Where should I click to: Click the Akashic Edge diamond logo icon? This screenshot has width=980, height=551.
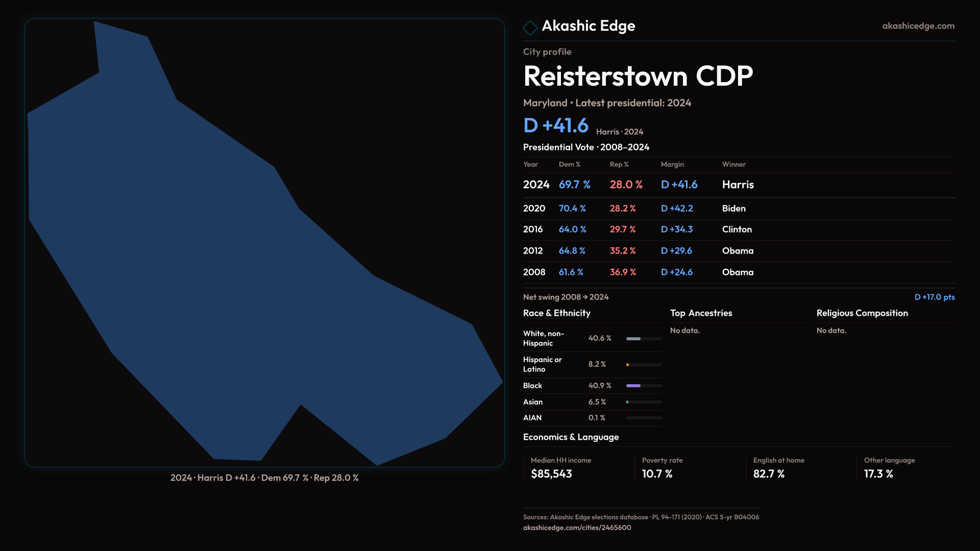(x=530, y=28)
